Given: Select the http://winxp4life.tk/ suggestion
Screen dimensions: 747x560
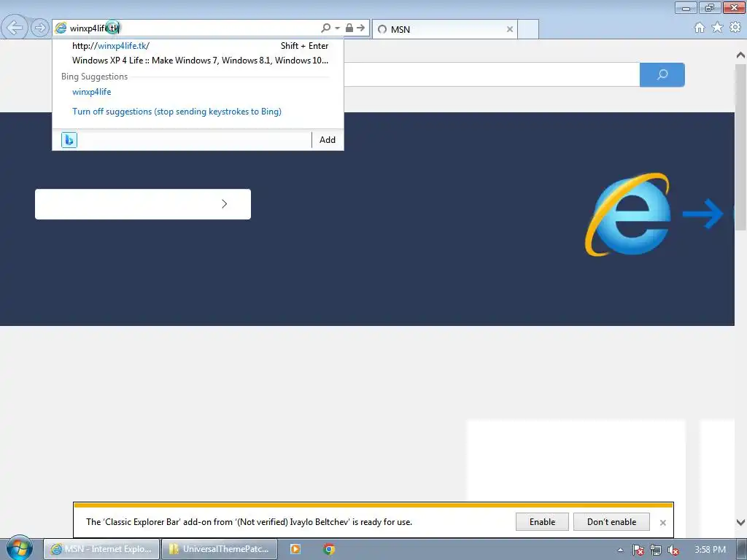Looking at the screenshot, I should tap(198, 46).
